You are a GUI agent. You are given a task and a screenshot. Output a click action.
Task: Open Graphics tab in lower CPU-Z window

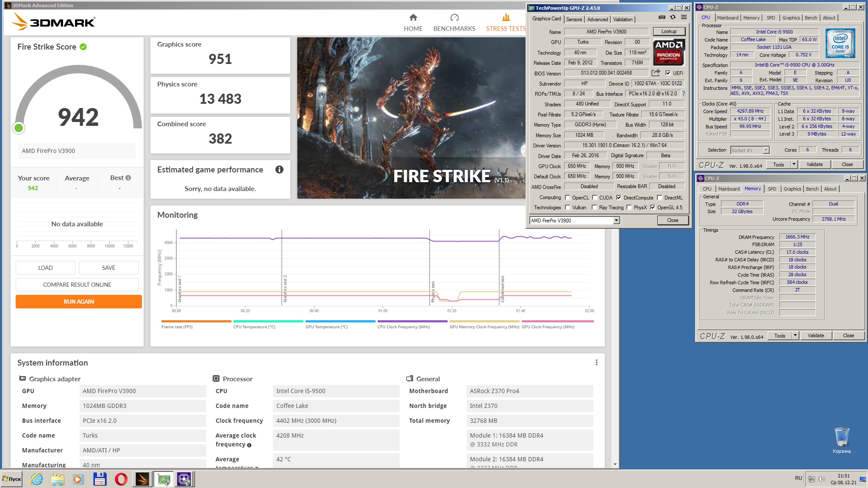click(x=792, y=189)
